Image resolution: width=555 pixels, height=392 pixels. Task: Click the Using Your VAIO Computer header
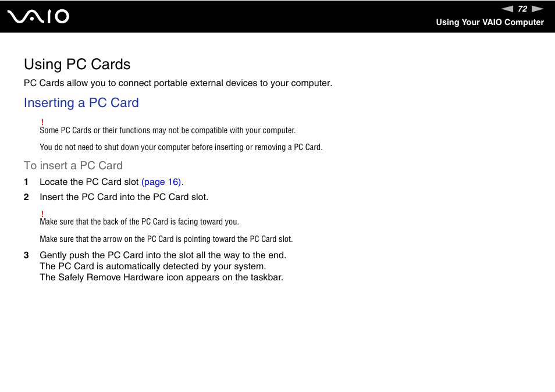(x=489, y=22)
